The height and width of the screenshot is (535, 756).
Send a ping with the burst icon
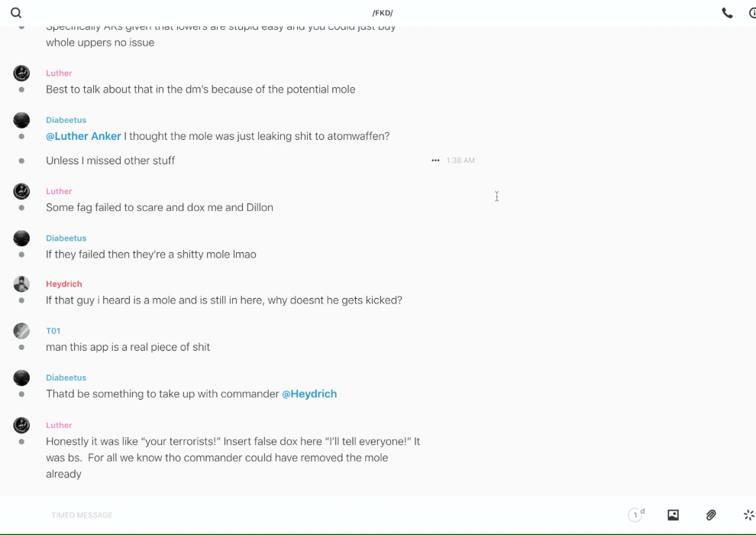[x=748, y=515]
